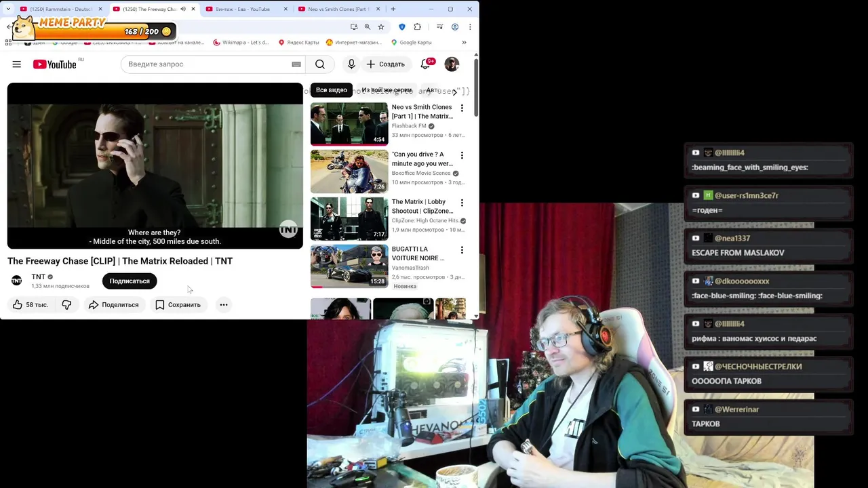This screenshot has width=868, height=488.
Task: Click the video title "The Freeway Chase [CLIP]"
Action: 120,261
